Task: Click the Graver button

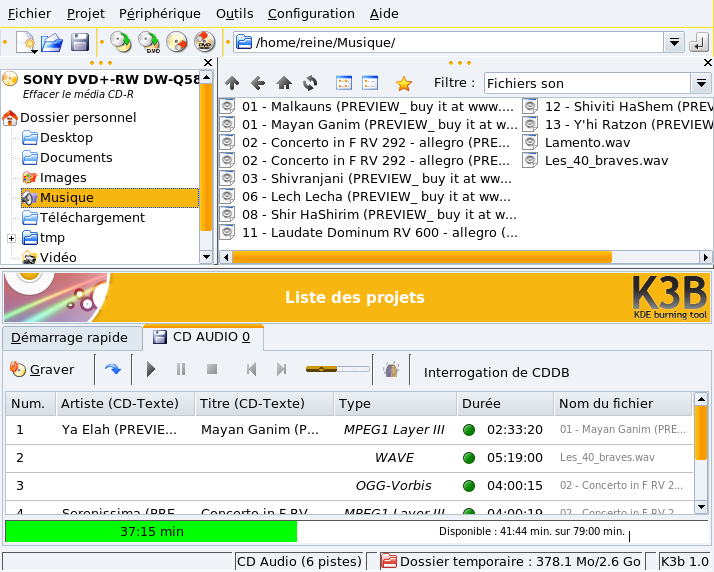Action: (x=42, y=370)
